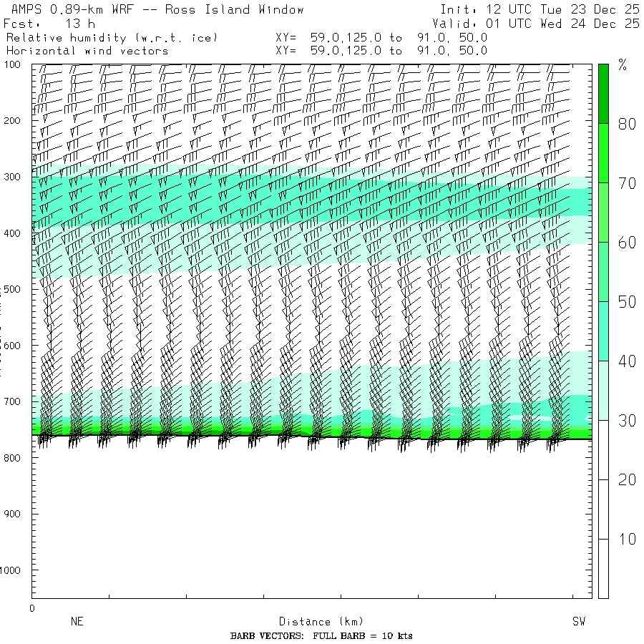
Task: Click the percent symbol above the color bar
Action: (x=623, y=67)
